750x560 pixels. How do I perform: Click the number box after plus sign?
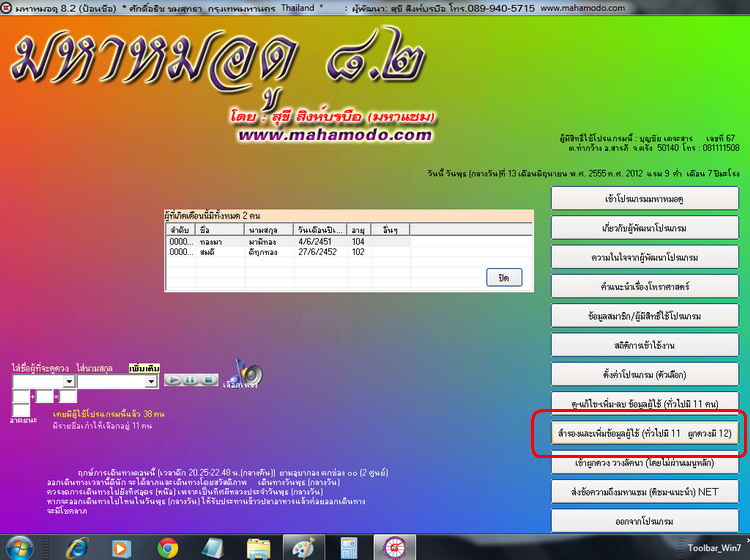point(44,396)
